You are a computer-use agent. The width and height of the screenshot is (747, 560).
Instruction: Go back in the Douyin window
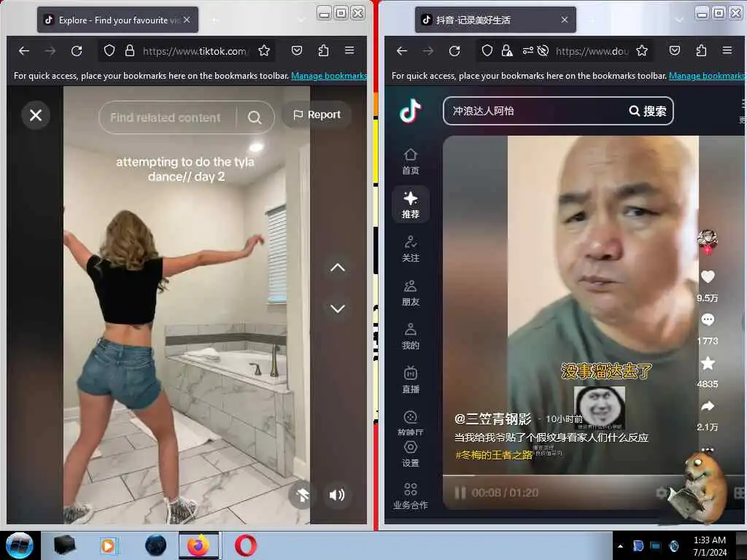pos(402,51)
